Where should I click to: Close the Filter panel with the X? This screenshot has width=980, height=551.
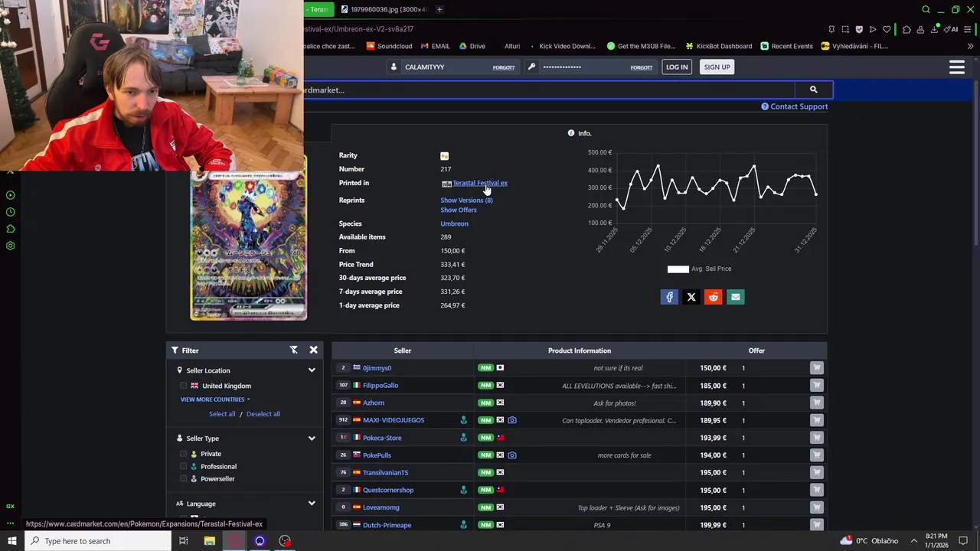click(x=313, y=350)
